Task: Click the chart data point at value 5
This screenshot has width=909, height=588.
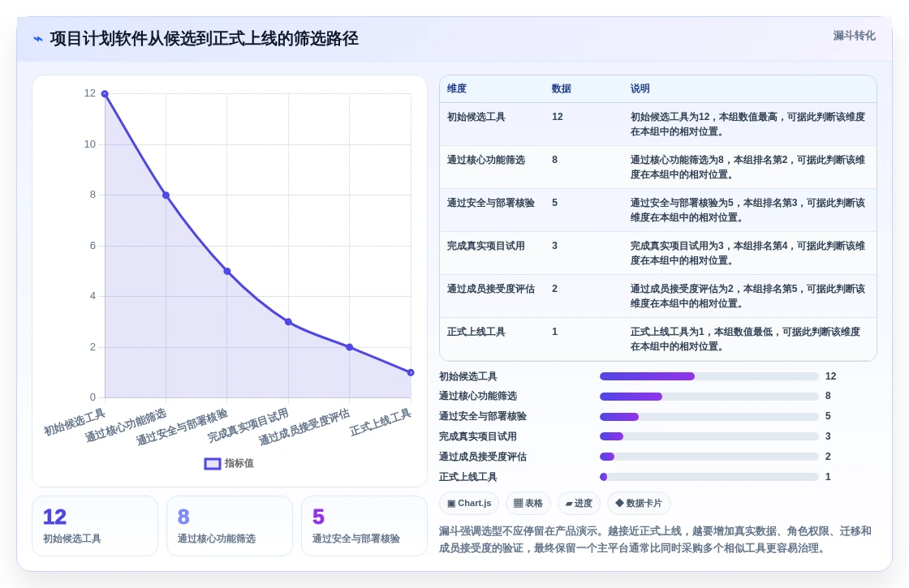Action: (227, 271)
